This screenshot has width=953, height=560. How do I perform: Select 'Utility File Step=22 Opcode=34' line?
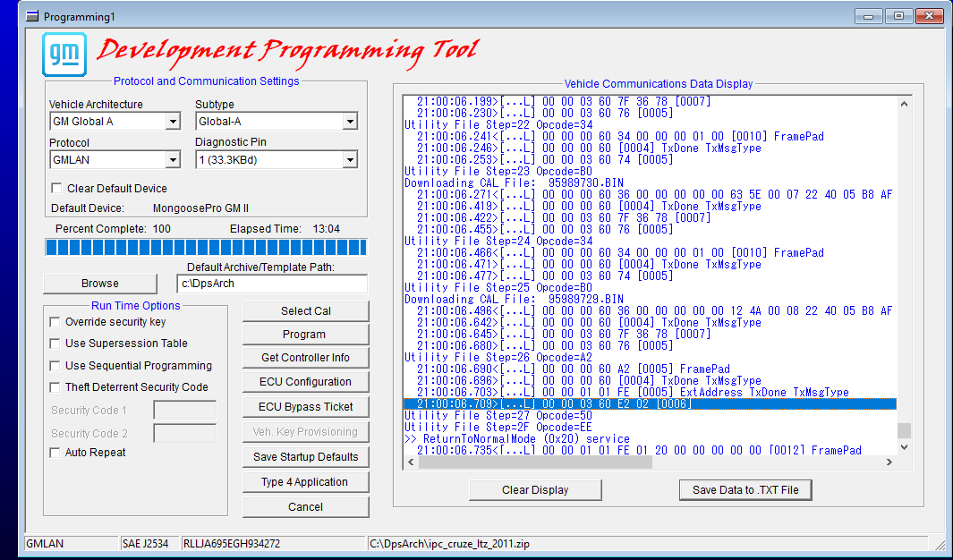498,124
